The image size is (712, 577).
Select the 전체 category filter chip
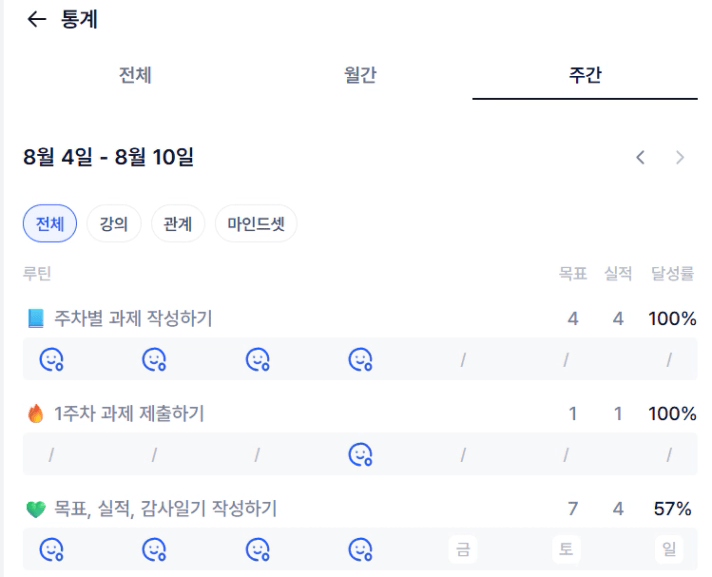click(x=50, y=223)
